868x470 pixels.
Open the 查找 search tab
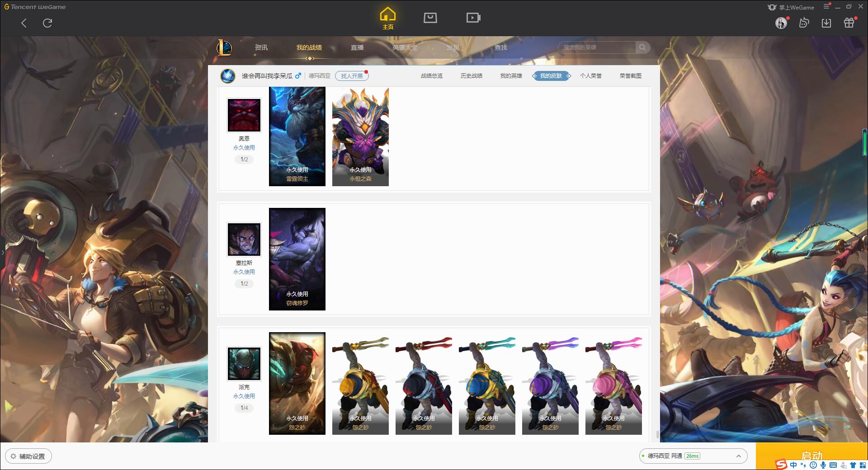pyautogui.click(x=501, y=47)
